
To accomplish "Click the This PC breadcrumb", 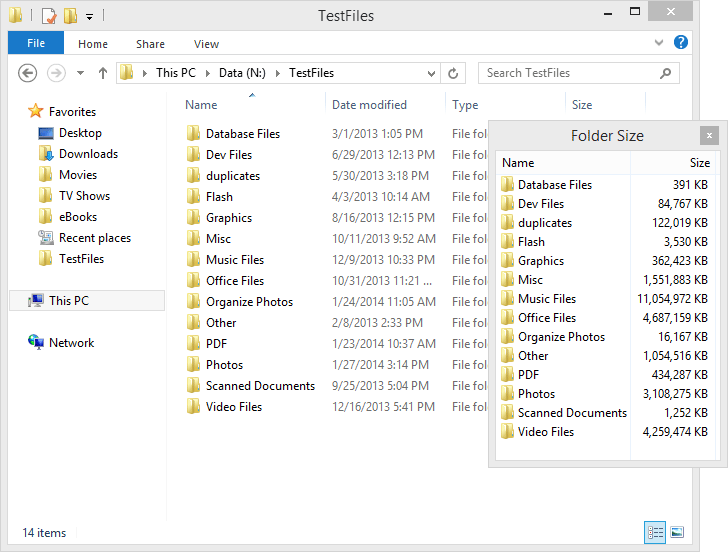I will pos(176,73).
